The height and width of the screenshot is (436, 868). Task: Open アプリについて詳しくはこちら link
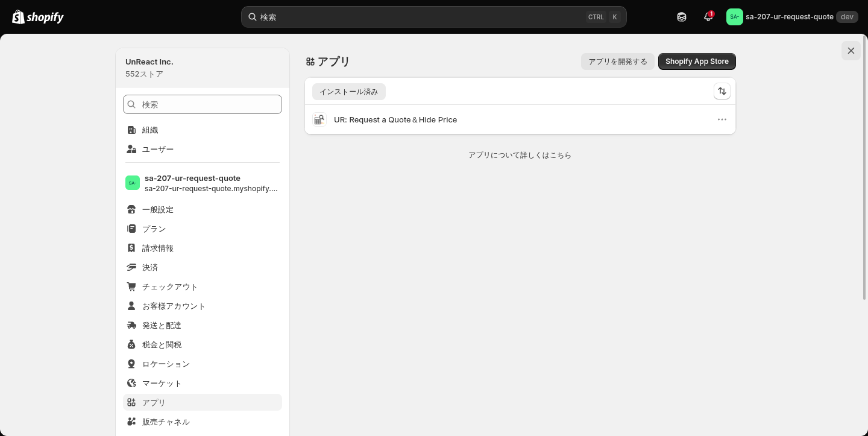coord(520,155)
